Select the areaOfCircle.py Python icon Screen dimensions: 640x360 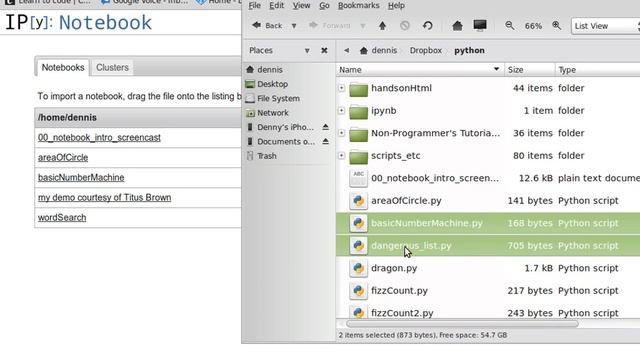pyautogui.click(x=358, y=201)
